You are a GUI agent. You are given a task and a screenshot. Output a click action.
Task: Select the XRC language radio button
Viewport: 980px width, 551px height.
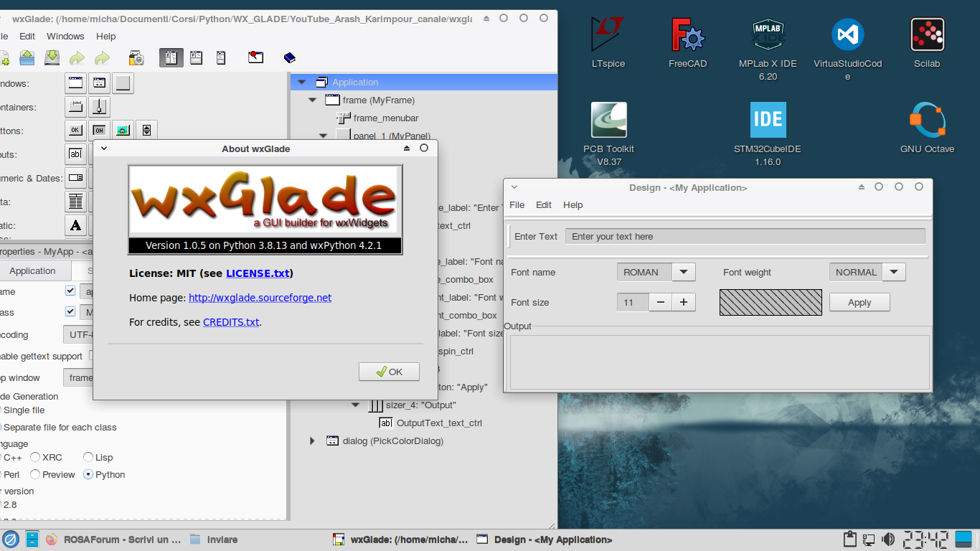(x=35, y=457)
